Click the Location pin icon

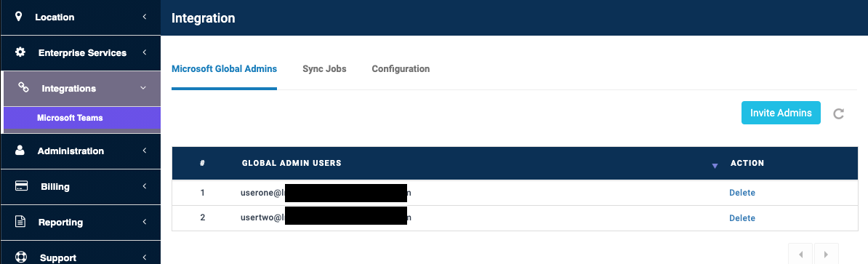coord(19,17)
